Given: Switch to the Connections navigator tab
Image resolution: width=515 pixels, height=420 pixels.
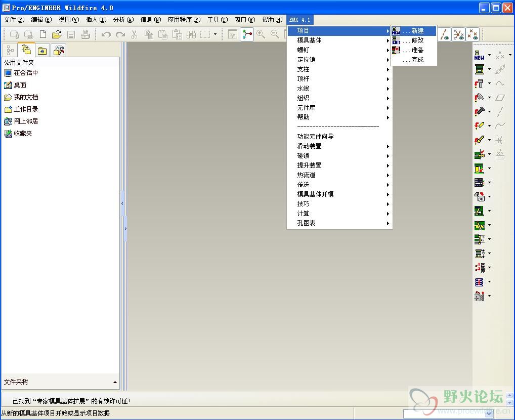Looking at the screenshot, I should coord(59,50).
